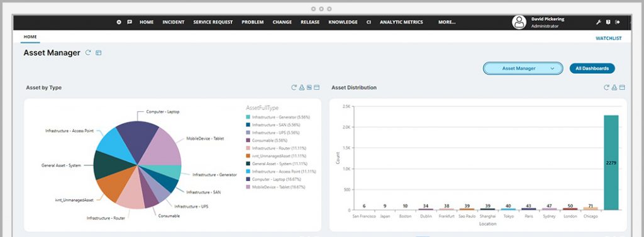
Task: Click Computer - Laptop legend swatch
Action: (x=248, y=180)
